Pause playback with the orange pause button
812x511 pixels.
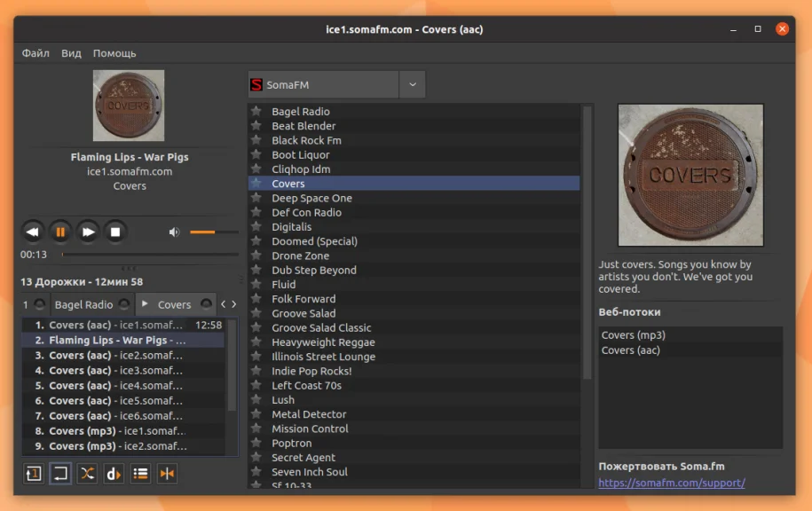60,232
